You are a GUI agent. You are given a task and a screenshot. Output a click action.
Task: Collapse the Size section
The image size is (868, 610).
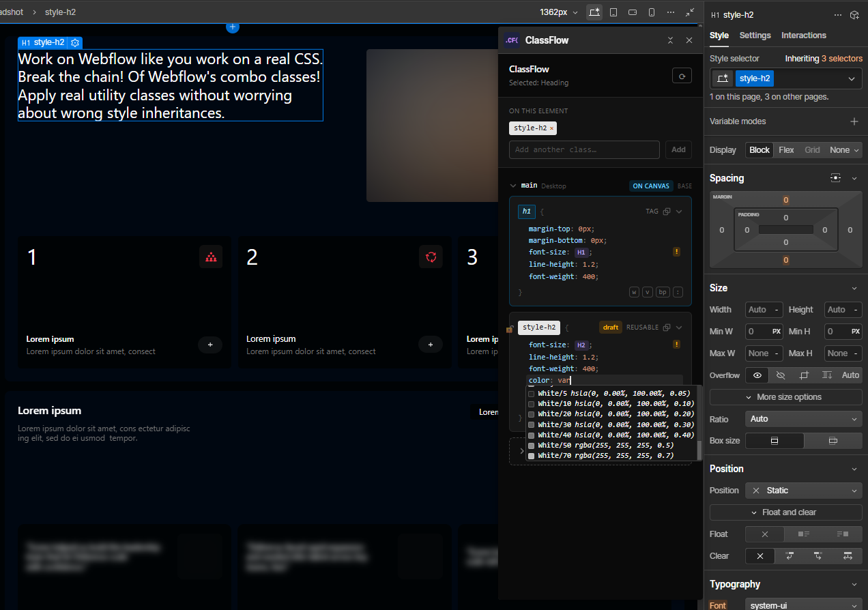[x=854, y=289]
